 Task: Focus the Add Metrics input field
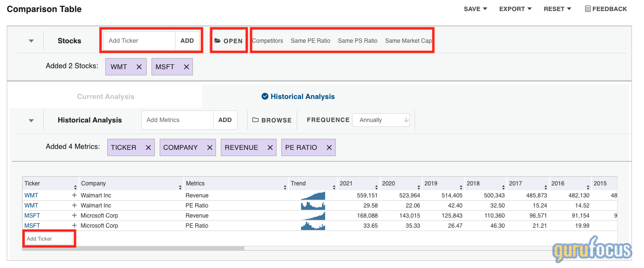point(177,120)
